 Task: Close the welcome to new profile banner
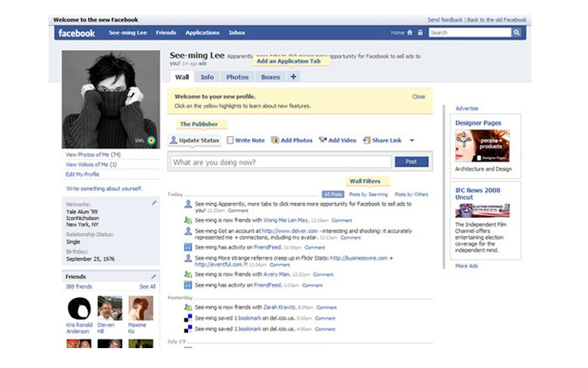418,96
